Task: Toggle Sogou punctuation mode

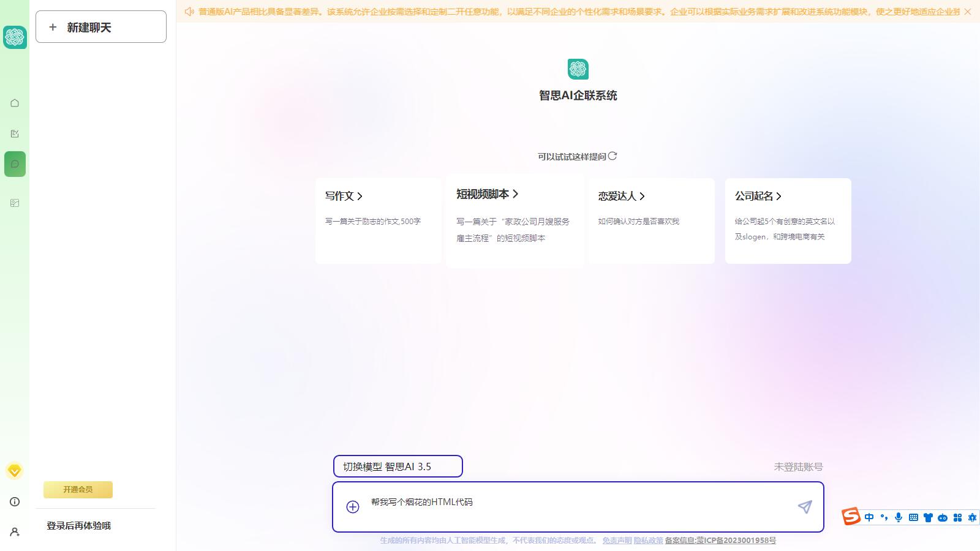Action: (x=884, y=517)
